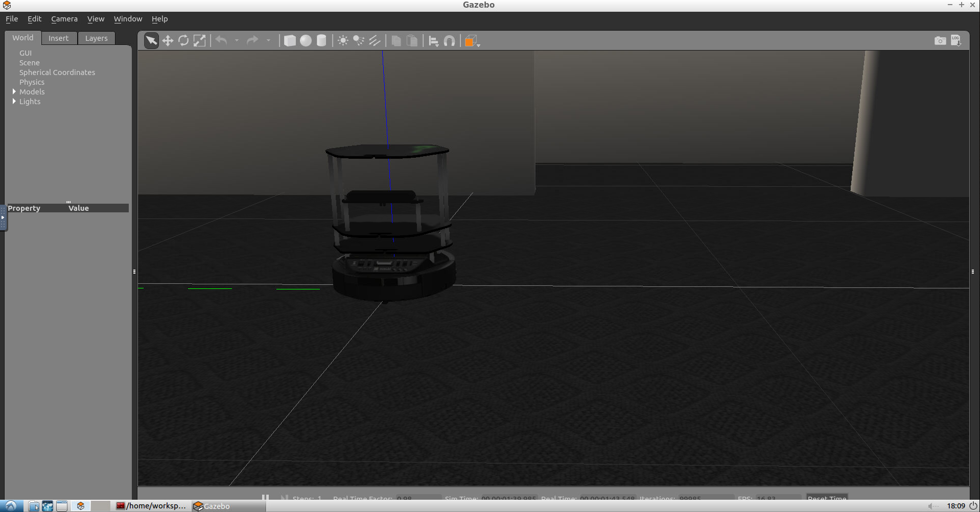Open the web browser taskbar icon
The image size is (980, 512).
pos(48,506)
